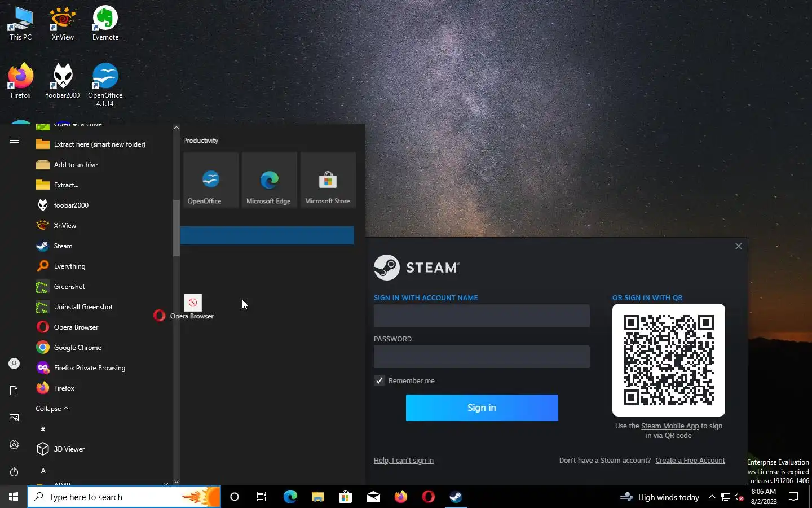This screenshot has height=508, width=812.
Task: Click the Productivity group heading
Action: 201,141
